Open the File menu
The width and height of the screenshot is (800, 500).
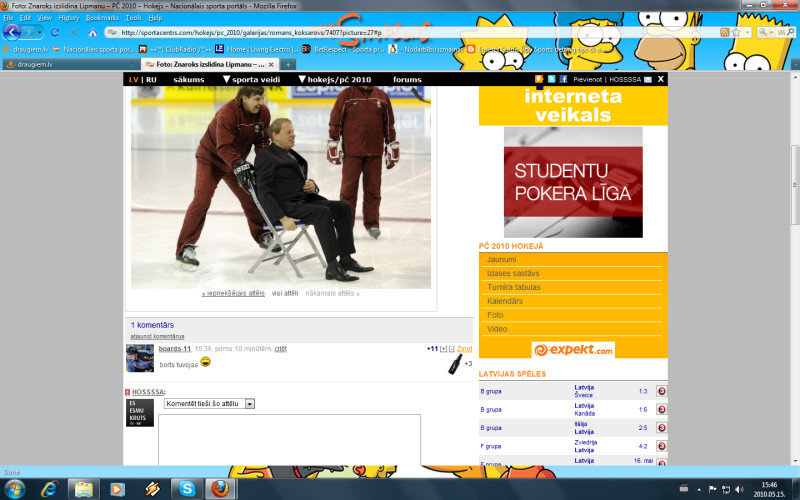(8, 18)
